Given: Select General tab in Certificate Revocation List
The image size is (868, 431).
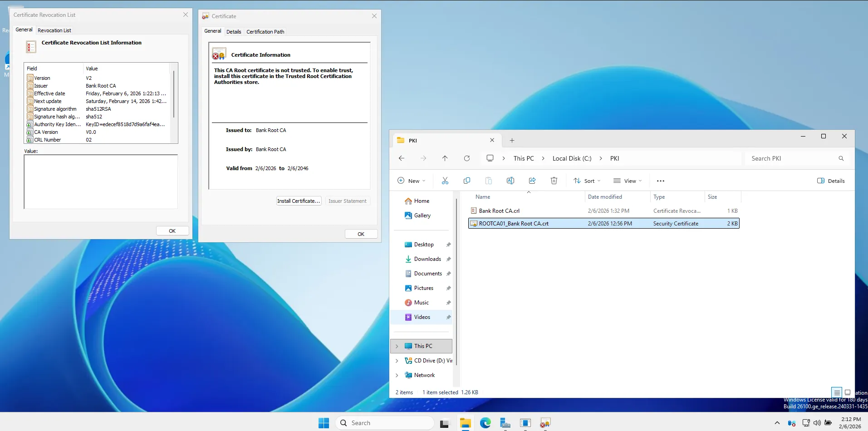Looking at the screenshot, I should pyautogui.click(x=24, y=29).
